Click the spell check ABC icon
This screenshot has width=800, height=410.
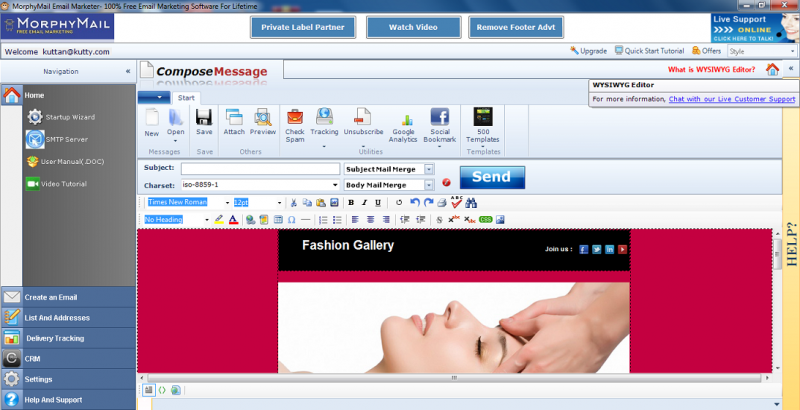coord(456,202)
